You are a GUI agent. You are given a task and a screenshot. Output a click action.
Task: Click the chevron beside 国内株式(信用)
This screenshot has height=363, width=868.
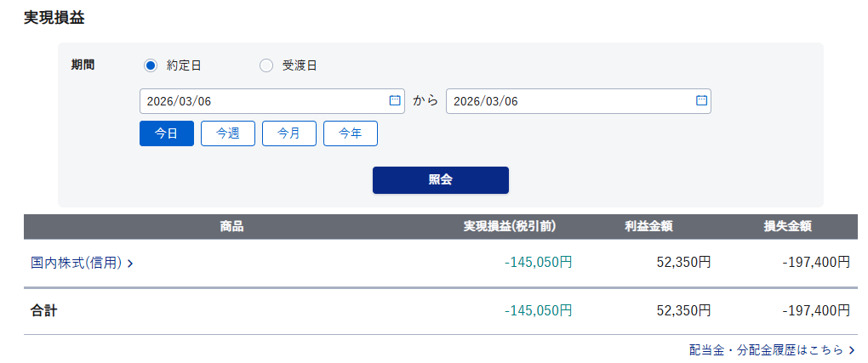[x=130, y=264]
